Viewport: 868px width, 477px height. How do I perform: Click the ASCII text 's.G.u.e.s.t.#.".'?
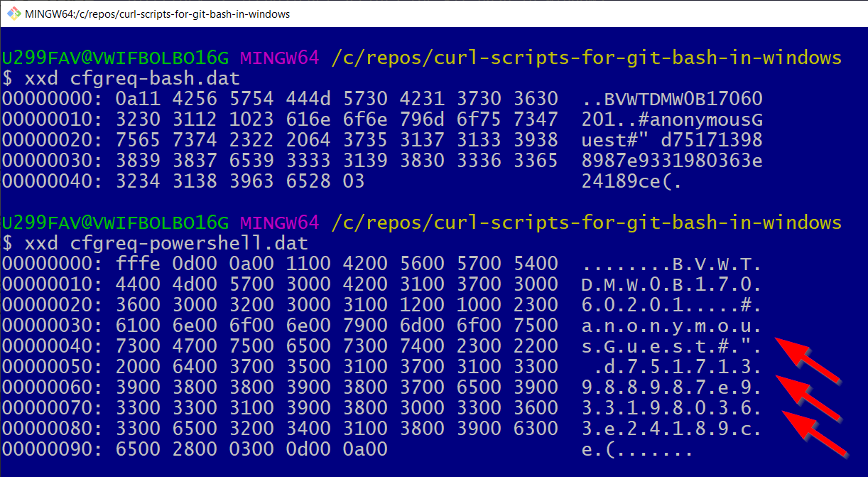(672, 348)
